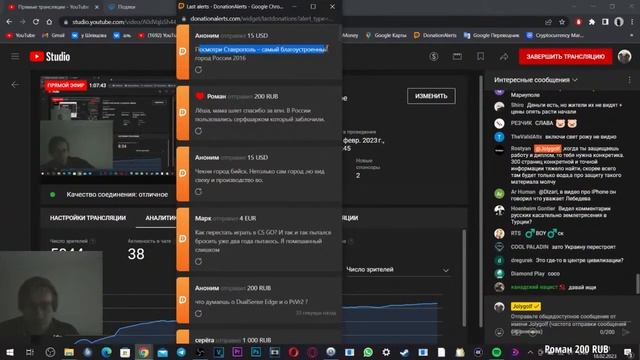Replay the Марк 4 EUR donation alert
The width and height of the screenshot is (640, 360).
pyautogui.click(x=198, y=261)
